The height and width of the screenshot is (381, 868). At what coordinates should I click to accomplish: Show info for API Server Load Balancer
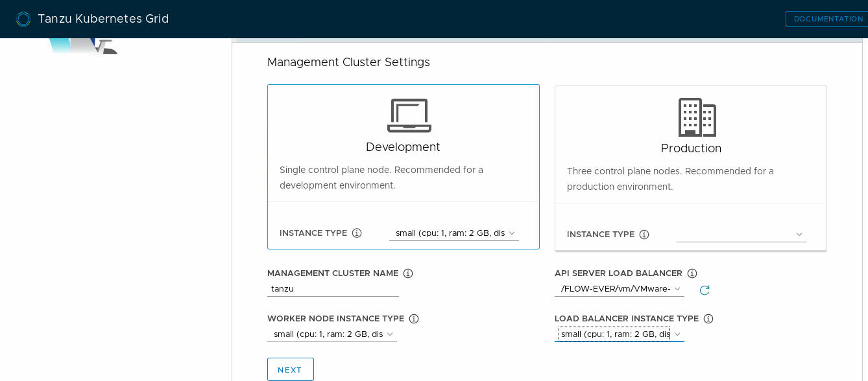coord(692,273)
